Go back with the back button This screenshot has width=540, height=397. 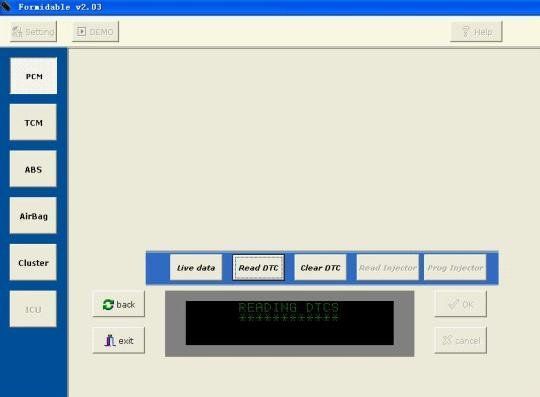(119, 304)
